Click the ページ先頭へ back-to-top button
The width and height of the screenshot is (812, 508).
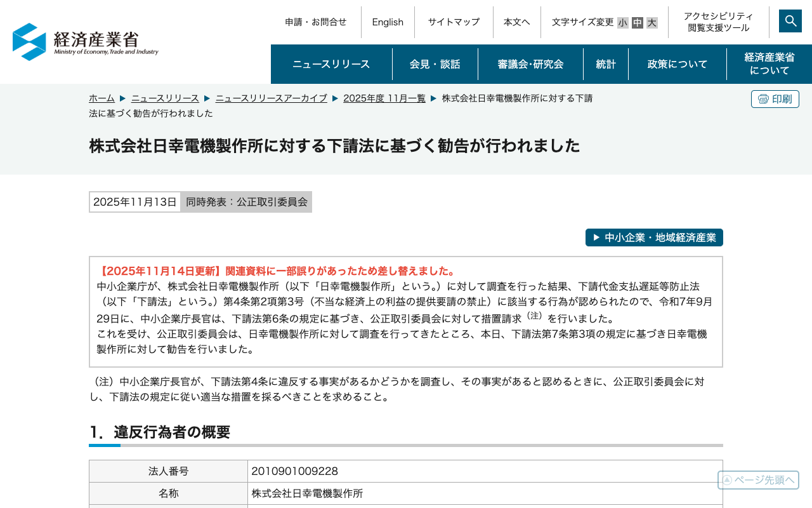click(x=759, y=480)
